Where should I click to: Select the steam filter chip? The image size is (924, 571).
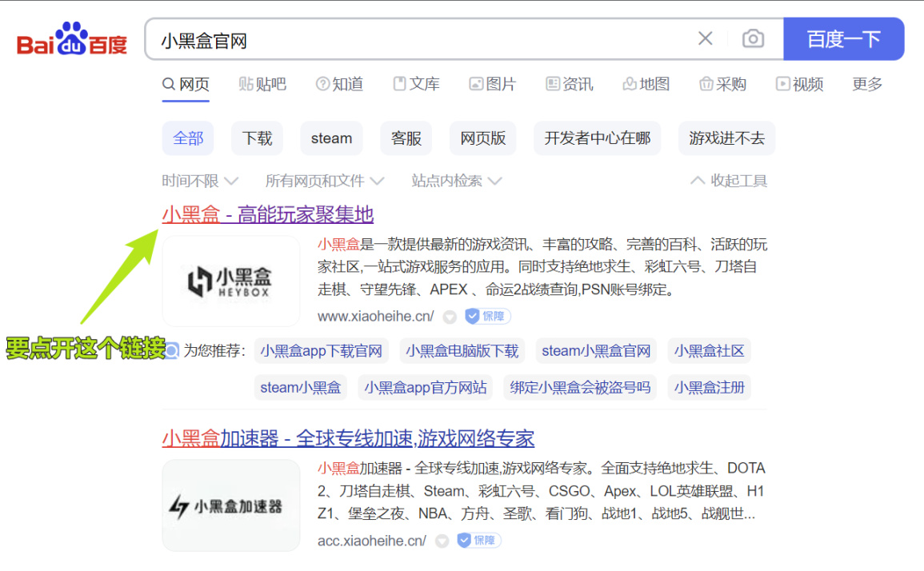(331, 138)
